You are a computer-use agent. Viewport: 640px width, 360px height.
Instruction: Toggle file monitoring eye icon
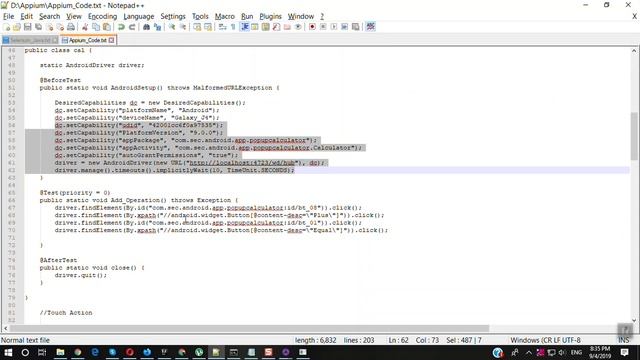click(x=298, y=27)
